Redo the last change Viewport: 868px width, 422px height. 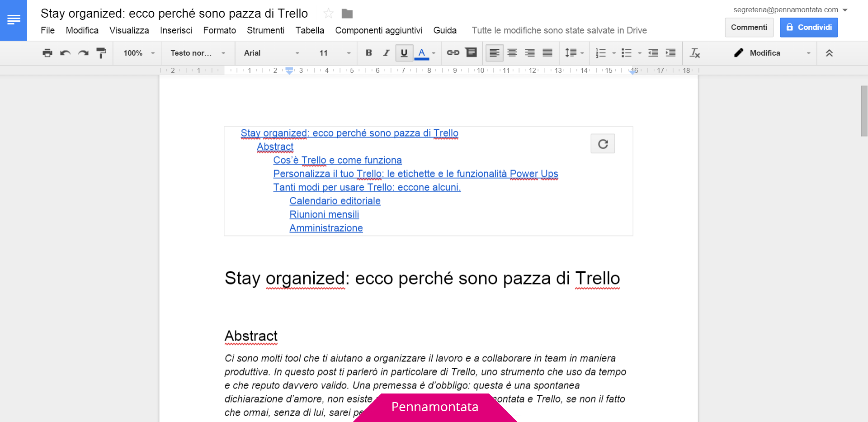[x=83, y=53]
